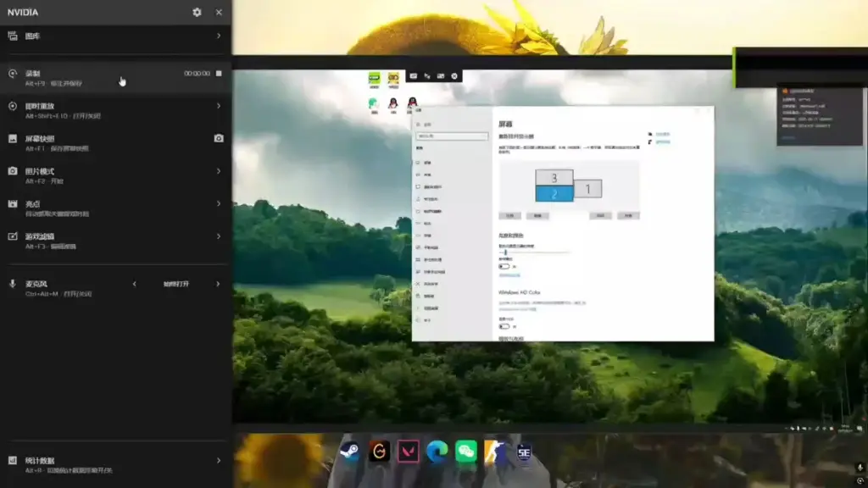Select the 即时重放 menu entry label
868x488 pixels.
tap(40, 106)
